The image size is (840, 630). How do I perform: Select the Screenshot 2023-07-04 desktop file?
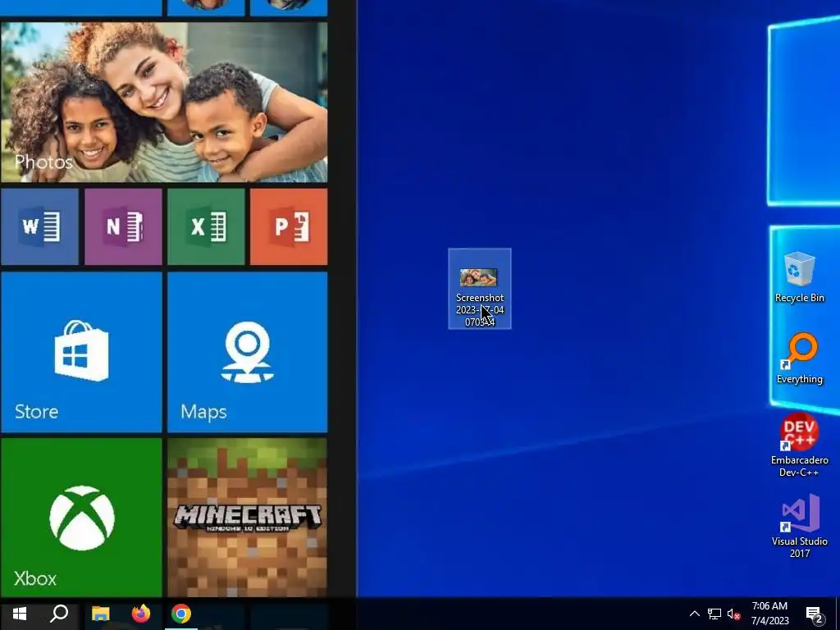pos(480,289)
